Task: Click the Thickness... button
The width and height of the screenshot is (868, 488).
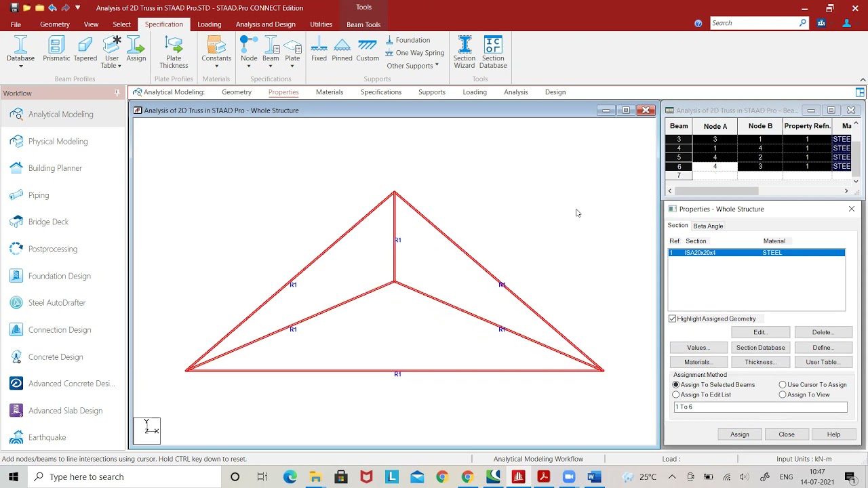Action: [761, 362]
